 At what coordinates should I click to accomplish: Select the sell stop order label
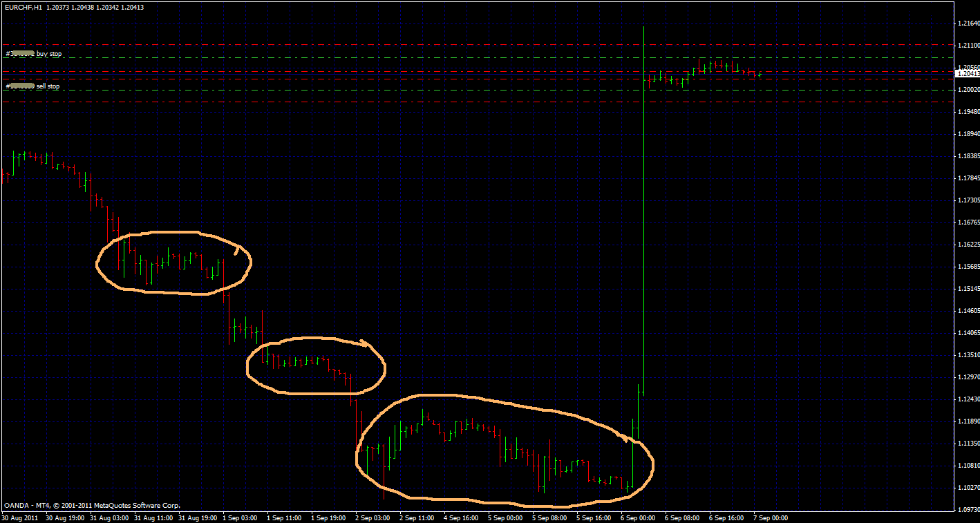(32, 86)
